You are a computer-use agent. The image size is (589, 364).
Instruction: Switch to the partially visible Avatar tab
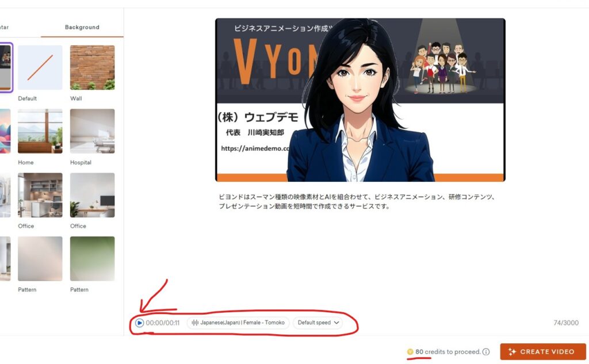tap(5, 27)
